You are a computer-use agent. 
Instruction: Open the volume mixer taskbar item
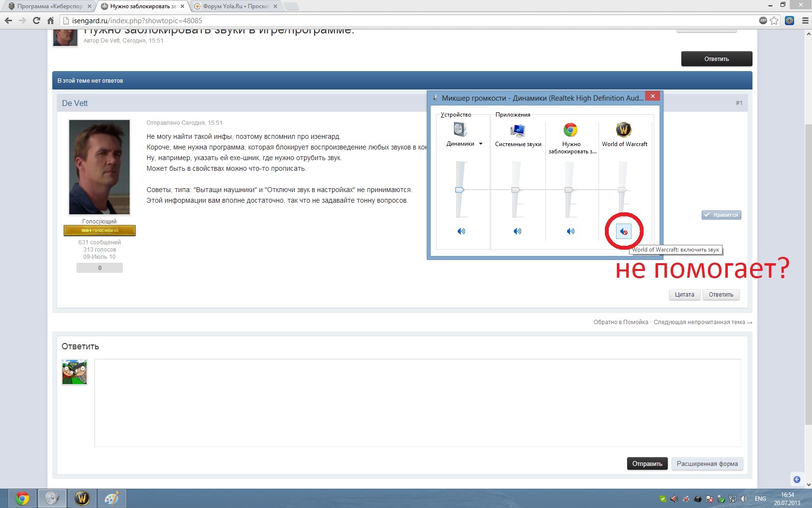click(x=52, y=498)
